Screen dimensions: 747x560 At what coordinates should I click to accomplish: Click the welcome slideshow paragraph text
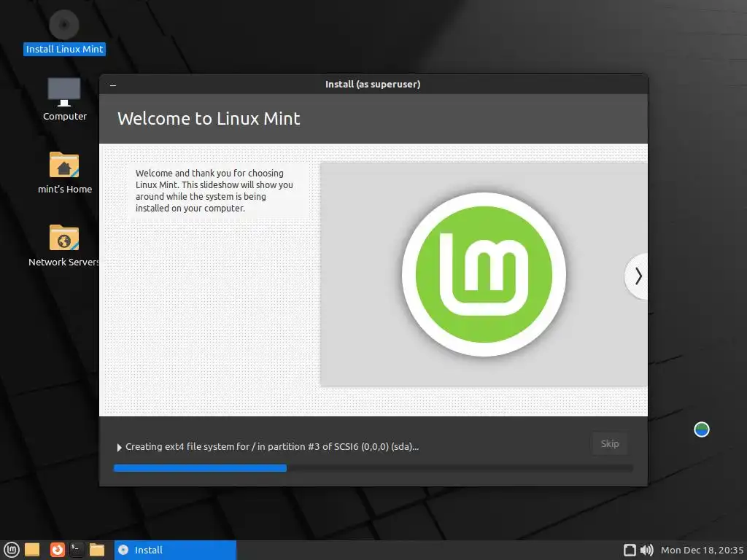tap(214, 190)
